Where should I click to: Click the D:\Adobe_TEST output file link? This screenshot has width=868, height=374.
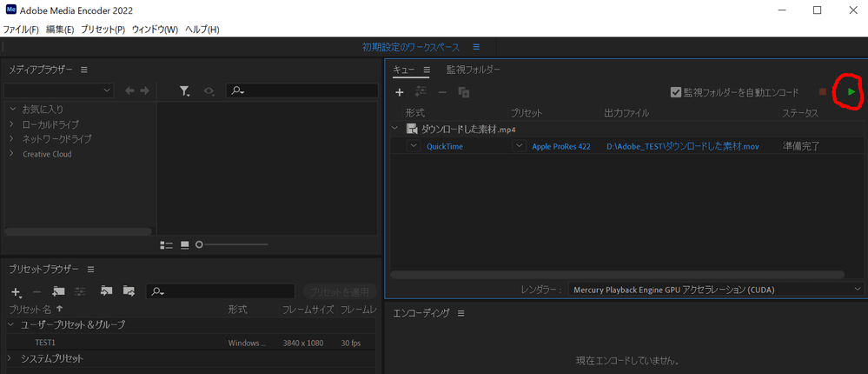pos(683,146)
